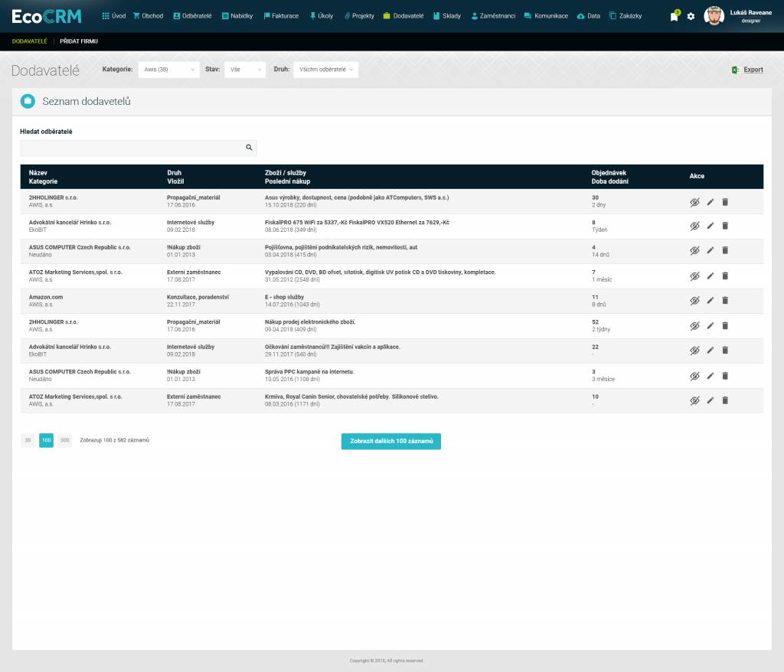Click the Seznam dodavatelů round briefcase icon
Screen dimensions: 784x672
tap(28, 101)
